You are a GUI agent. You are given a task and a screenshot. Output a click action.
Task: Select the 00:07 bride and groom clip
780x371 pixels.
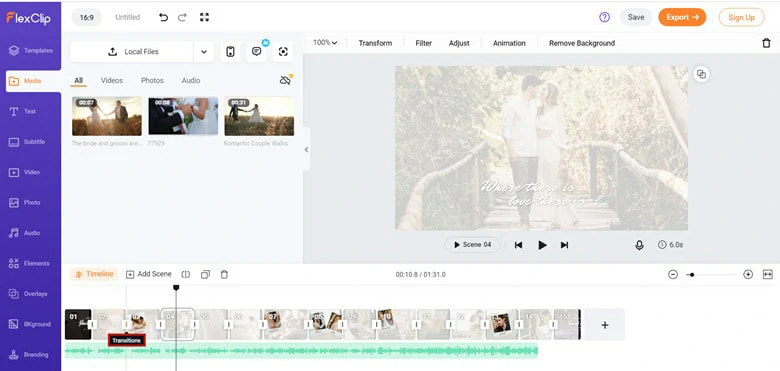(106, 116)
